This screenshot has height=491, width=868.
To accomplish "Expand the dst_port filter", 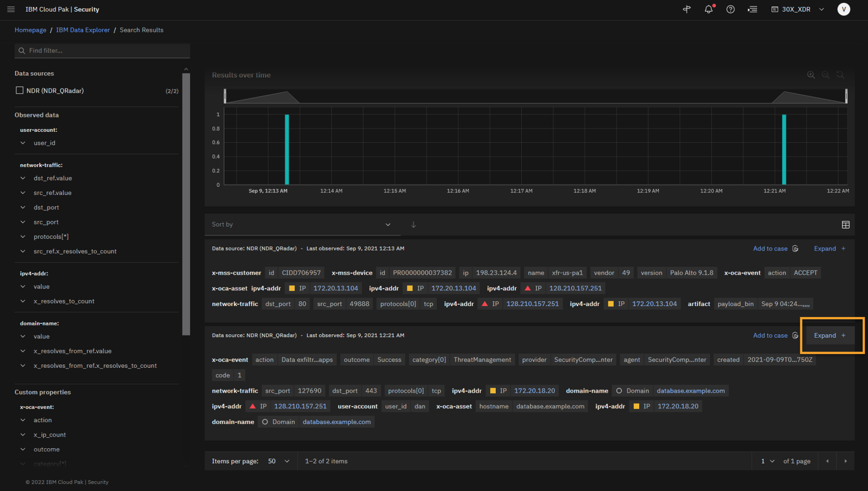I will [23, 207].
